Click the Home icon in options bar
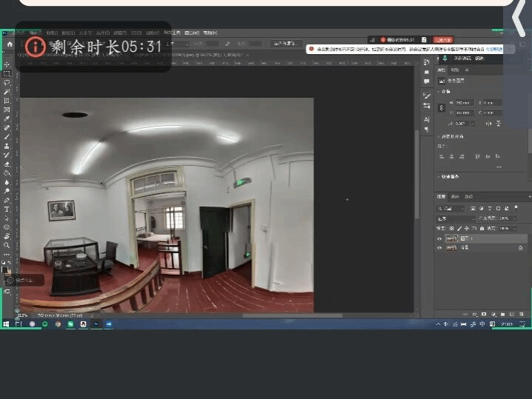The image size is (532, 399). coord(10,44)
